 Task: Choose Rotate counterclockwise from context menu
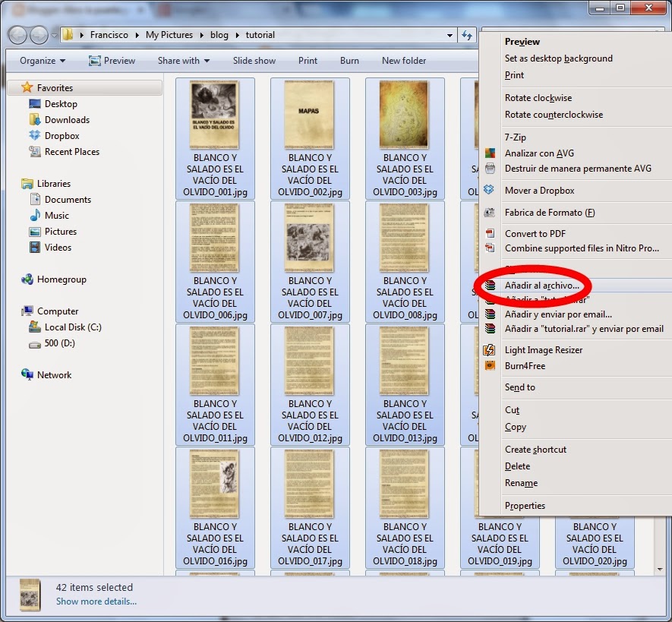pyautogui.click(x=554, y=115)
